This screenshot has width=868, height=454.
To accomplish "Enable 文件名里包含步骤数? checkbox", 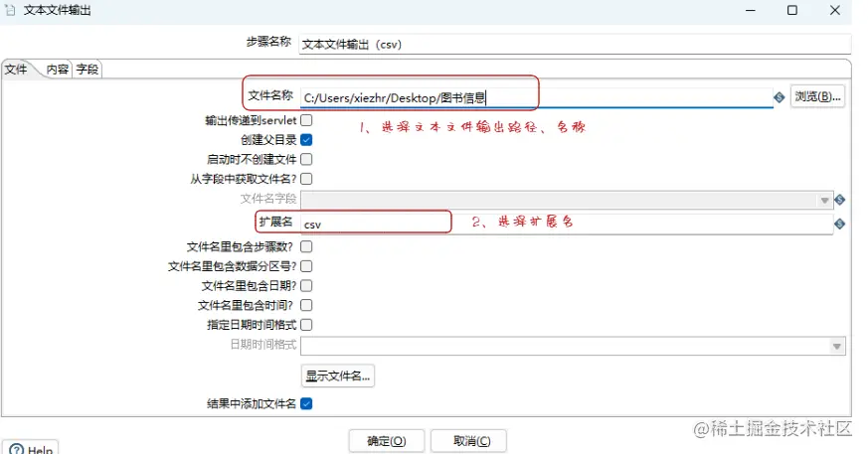I will click(x=306, y=246).
